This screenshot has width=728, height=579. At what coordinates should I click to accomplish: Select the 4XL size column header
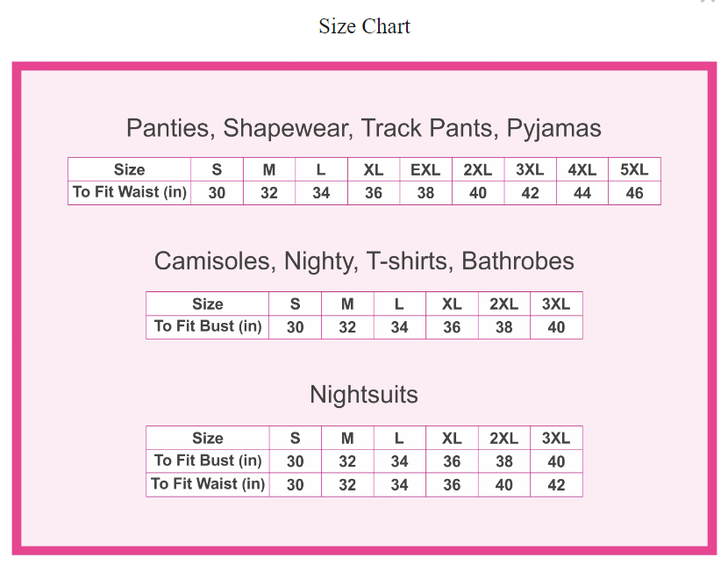point(582,169)
